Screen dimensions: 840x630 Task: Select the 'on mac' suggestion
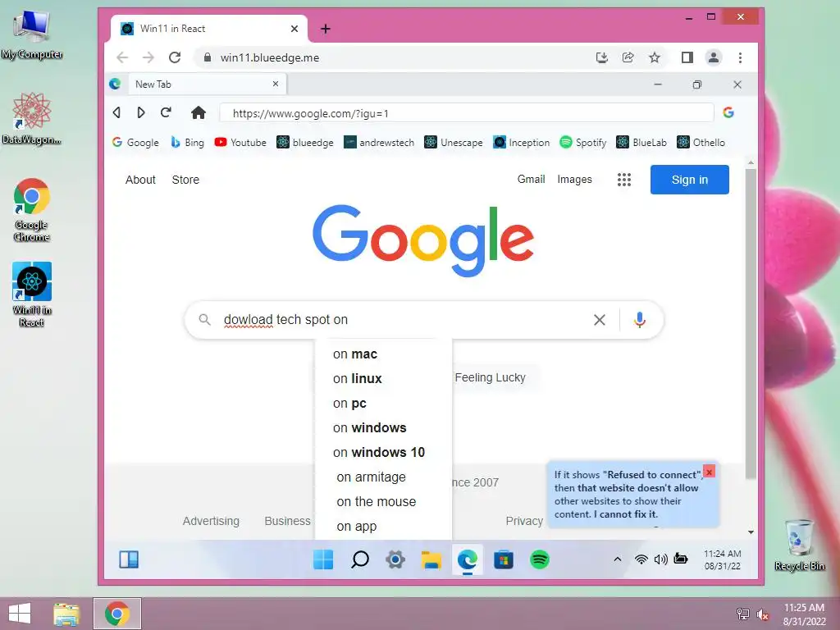pyautogui.click(x=384, y=354)
